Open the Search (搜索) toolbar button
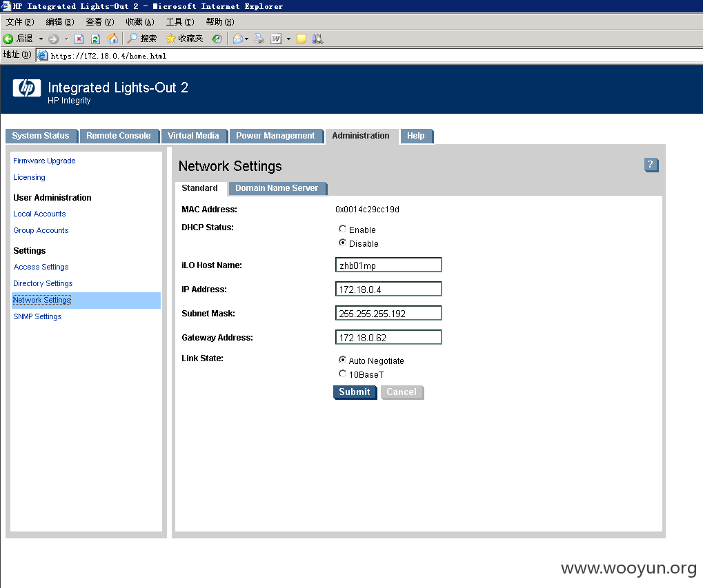703x588 pixels. (141, 39)
